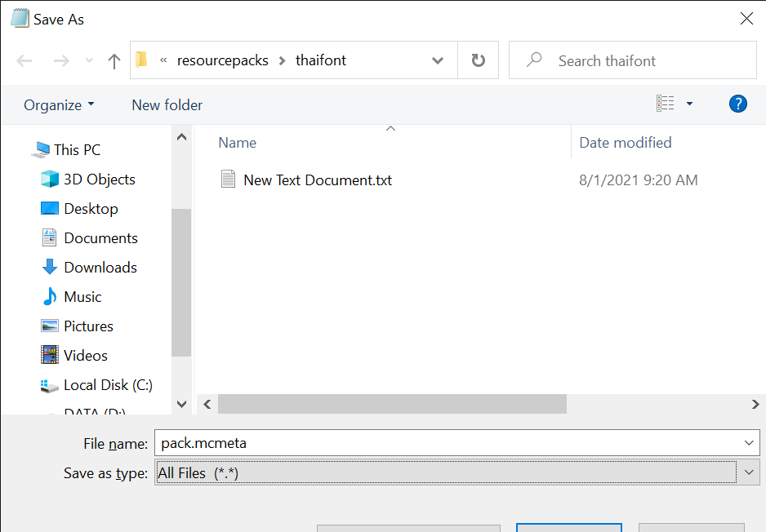The height and width of the screenshot is (532, 766).
Task: Open Documents in the sidebar
Action: (x=100, y=237)
